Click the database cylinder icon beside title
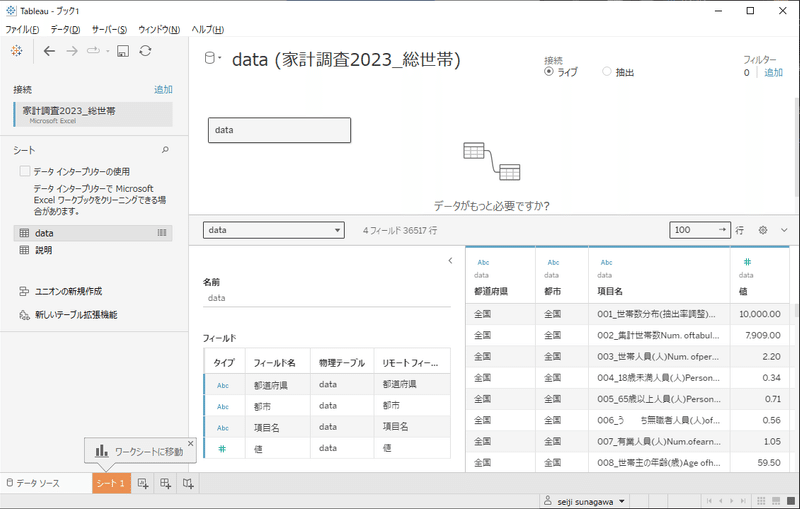 click(209, 58)
